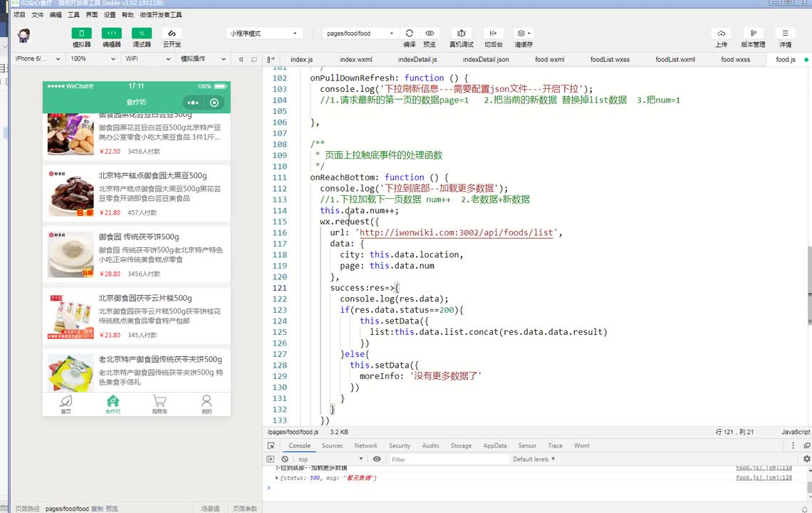Toggle the 模拟器 simulator panel button
The height and width of the screenshot is (513, 812).
coord(81,33)
